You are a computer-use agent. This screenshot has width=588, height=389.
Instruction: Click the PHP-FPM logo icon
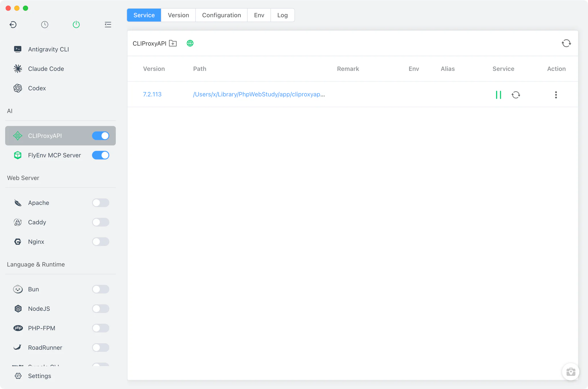tap(18, 328)
